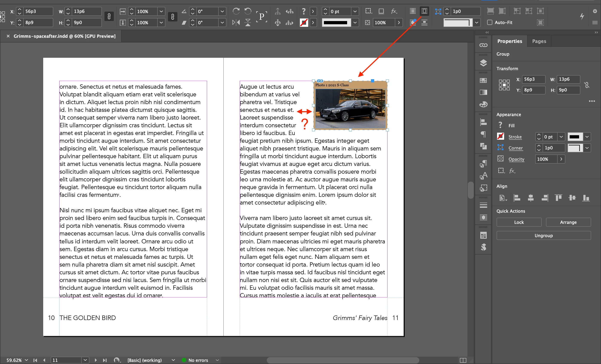Open the stroke weight dropdown in Properties
The height and width of the screenshot is (364, 601).
click(x=561, y=137)
